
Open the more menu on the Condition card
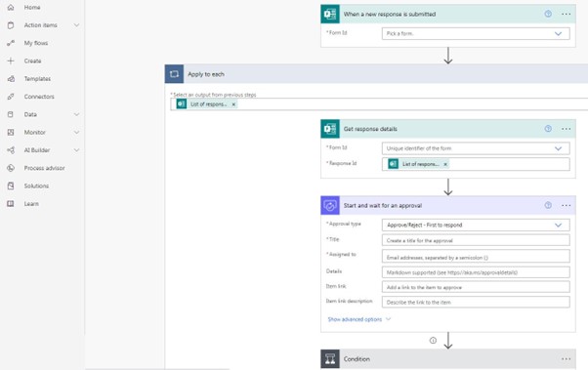[x=566, y=358]
